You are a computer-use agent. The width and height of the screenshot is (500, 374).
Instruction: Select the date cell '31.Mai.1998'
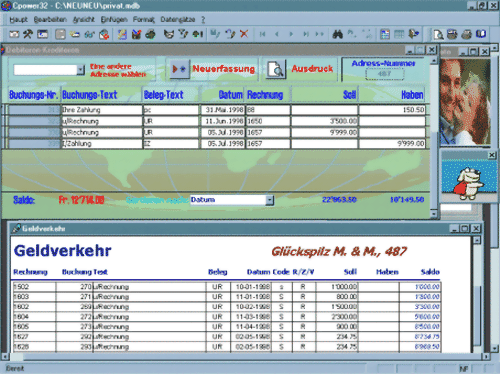pos(222,110)
